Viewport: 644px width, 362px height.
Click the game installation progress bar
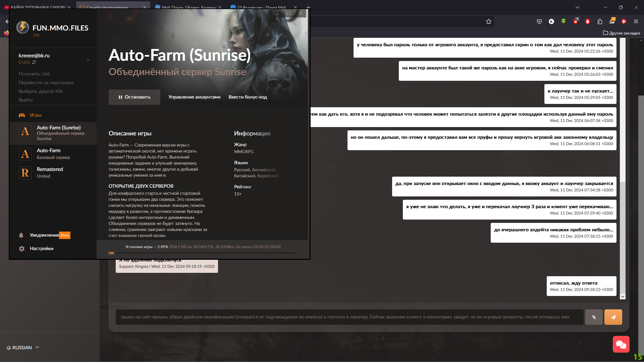click(x=203, y=253)
